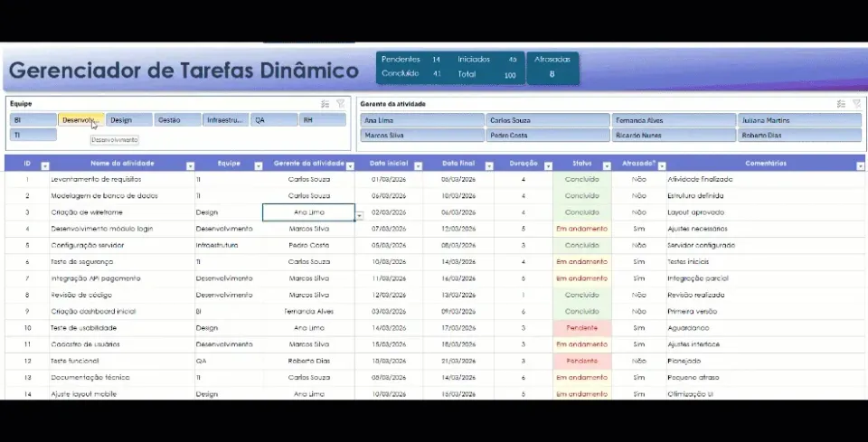
Task: Click Pendente status of Teste funcional
Action: (581, 361)
